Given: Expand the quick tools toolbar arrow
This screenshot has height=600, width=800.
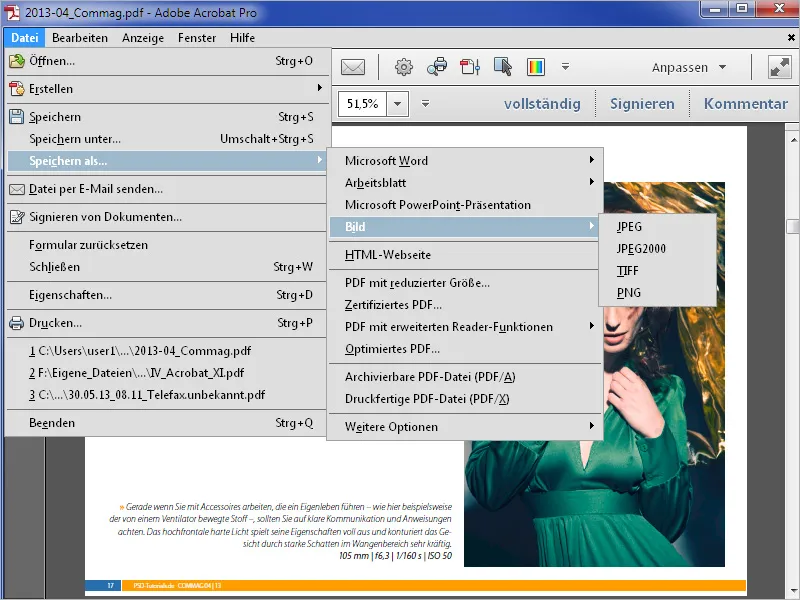Looking at the screenshot, I should click(565, 66).
